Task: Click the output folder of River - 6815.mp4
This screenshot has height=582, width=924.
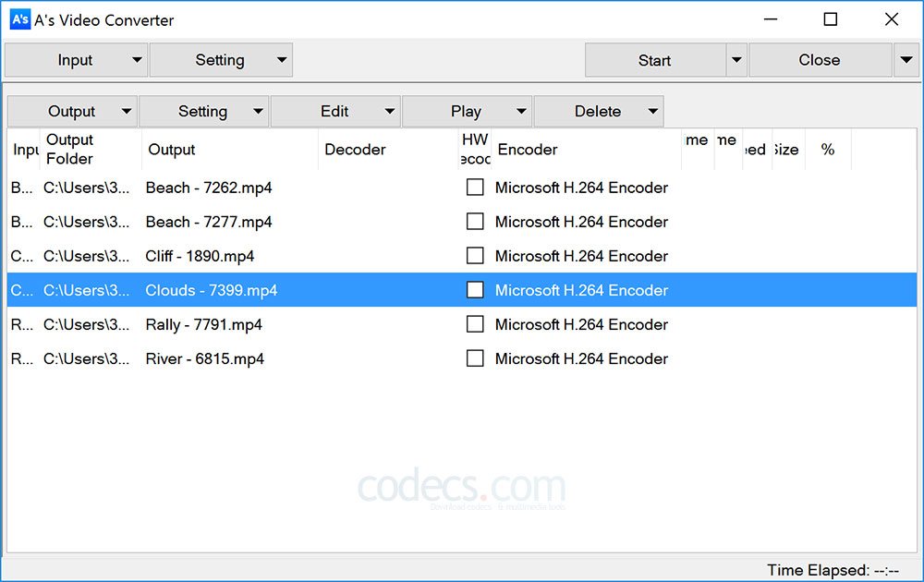Action: point(86,358)
